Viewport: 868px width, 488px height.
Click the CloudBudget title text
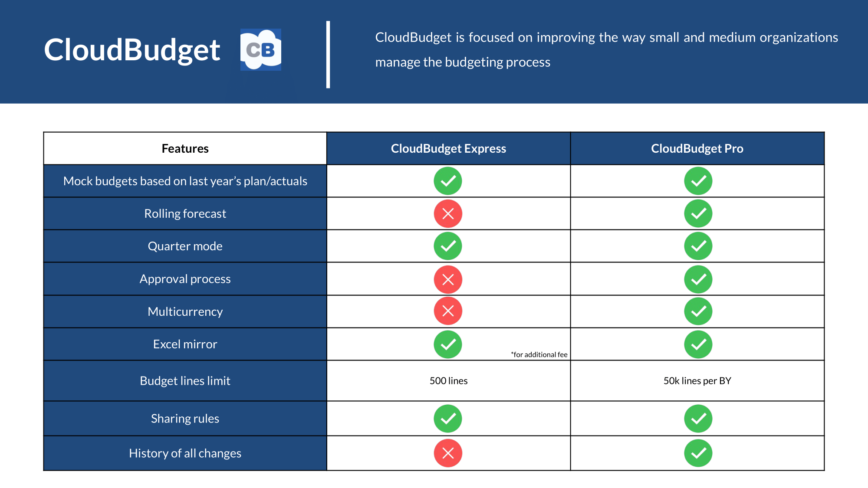click(132, 49)
